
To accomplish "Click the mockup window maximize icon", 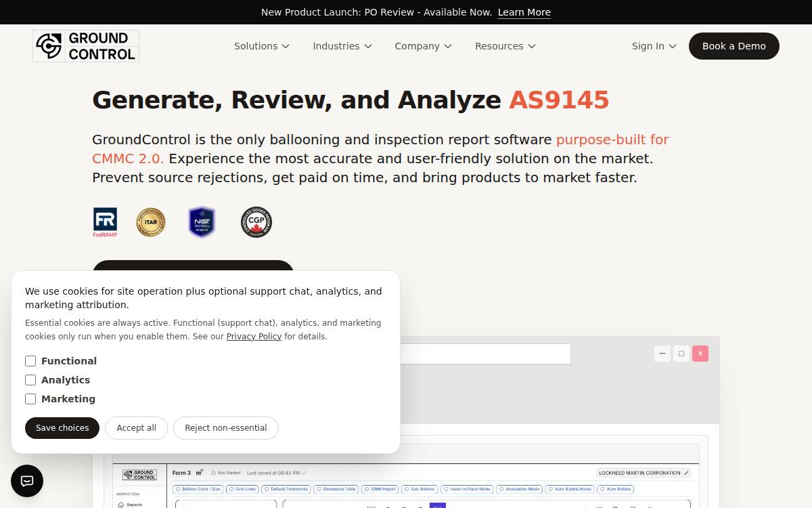I will pos(681,353).
